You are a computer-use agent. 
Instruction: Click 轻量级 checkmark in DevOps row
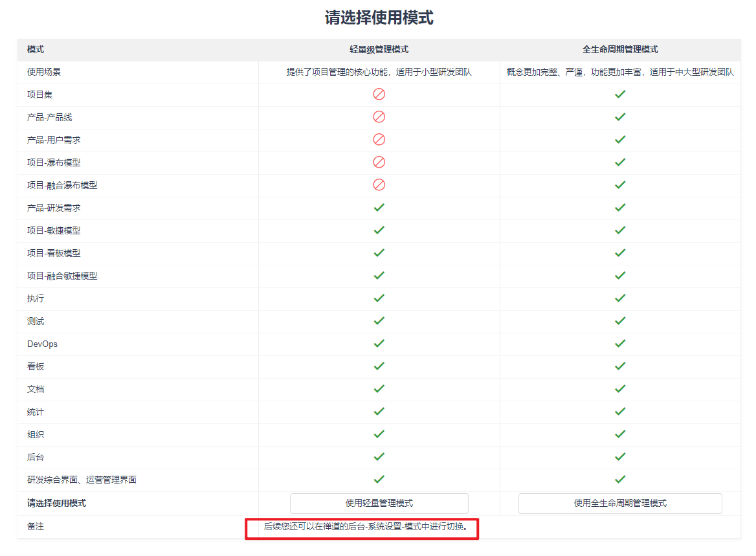click(379, 343)
